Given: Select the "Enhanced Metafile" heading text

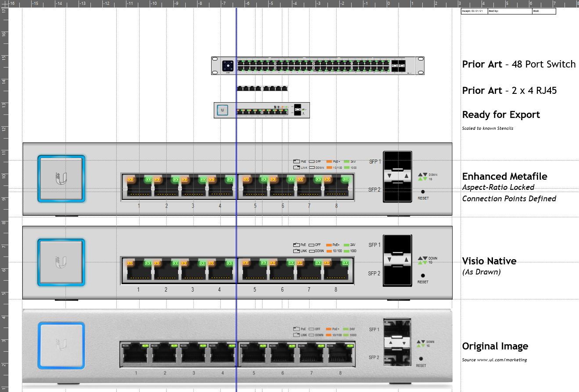Looking at the screenshot, I should (504, 177).
